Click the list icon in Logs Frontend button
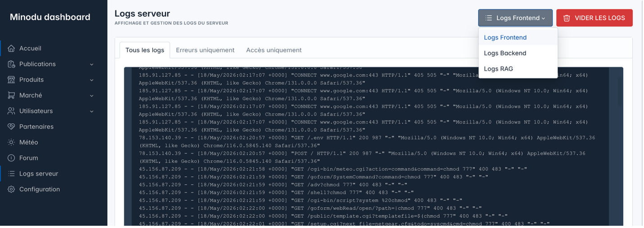Screen dimensions: 644x228 pyautogui.click(x=489, y=18)
